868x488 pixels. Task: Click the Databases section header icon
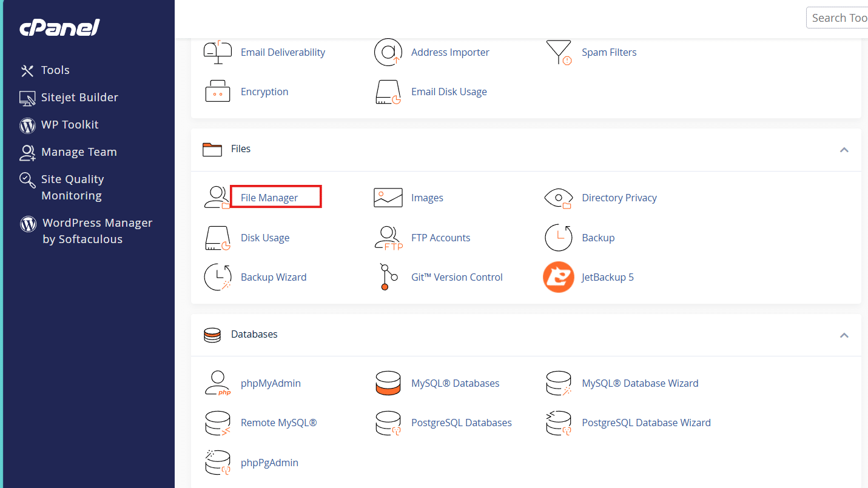pos(212,335)
